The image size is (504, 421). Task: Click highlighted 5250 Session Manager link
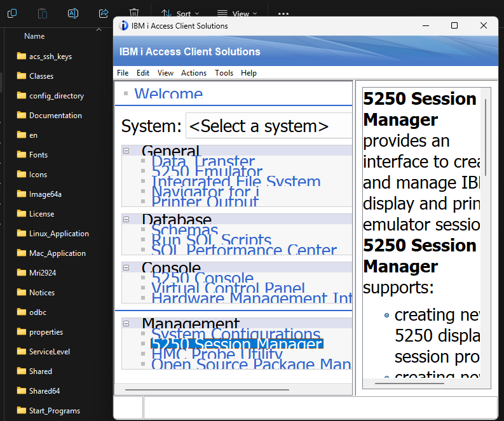[237, 344]
